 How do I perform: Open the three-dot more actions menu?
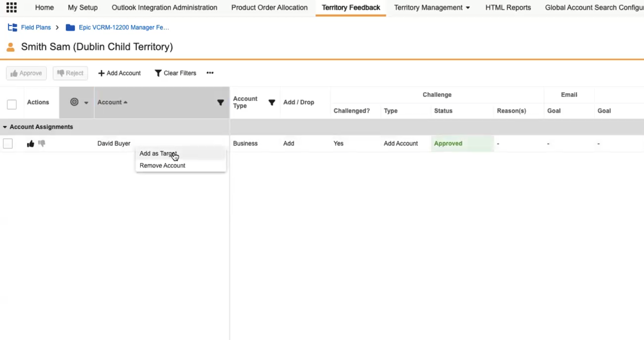(x=210, y=73)
